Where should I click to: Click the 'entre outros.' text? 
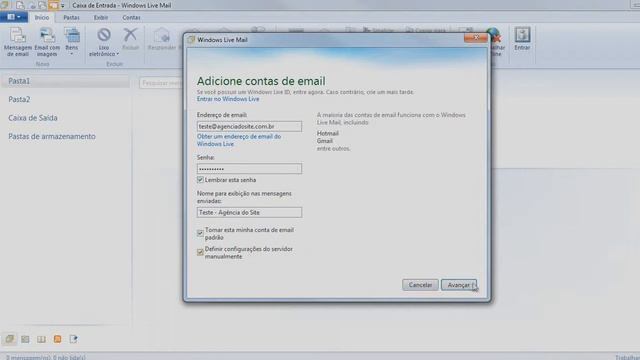(x=333, y=149)
